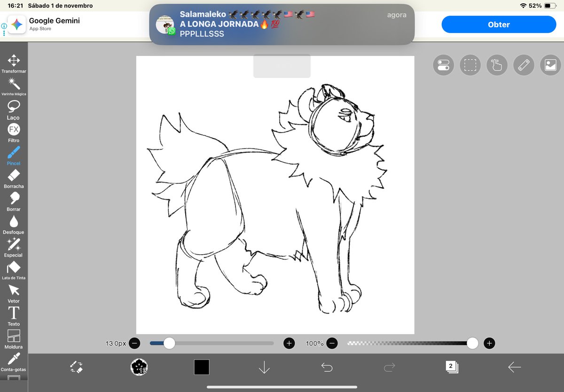Viewport: 564px width, 392px height.
Task: Open the ruler tool at top right
Action: click(523, 65)
